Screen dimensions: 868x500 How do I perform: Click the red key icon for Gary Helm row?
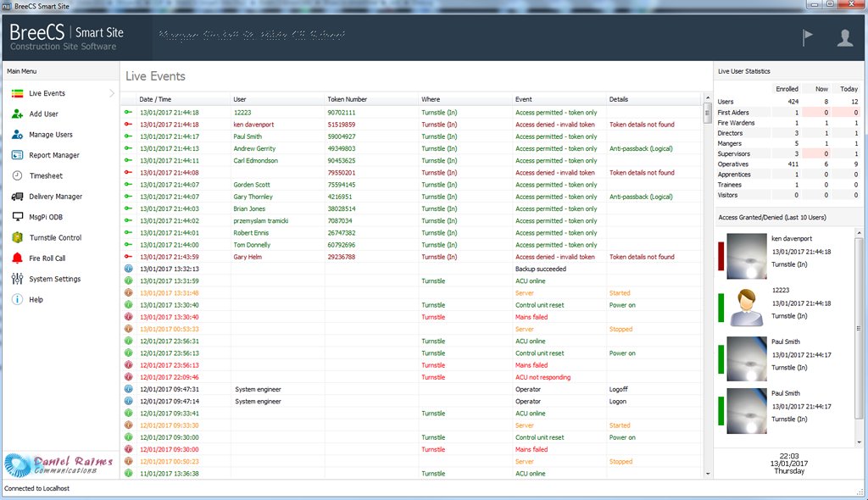(129, 257)
